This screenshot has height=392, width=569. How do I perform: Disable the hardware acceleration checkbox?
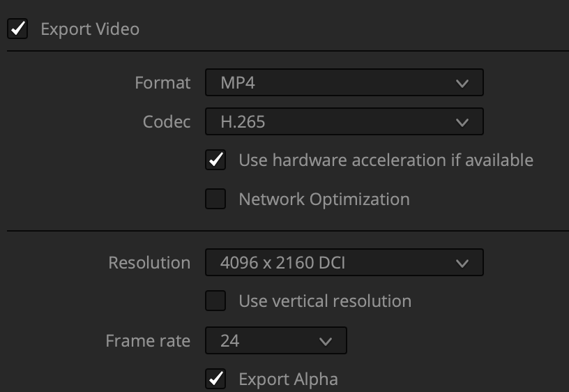pyautogui.click(x=215, y=160)
